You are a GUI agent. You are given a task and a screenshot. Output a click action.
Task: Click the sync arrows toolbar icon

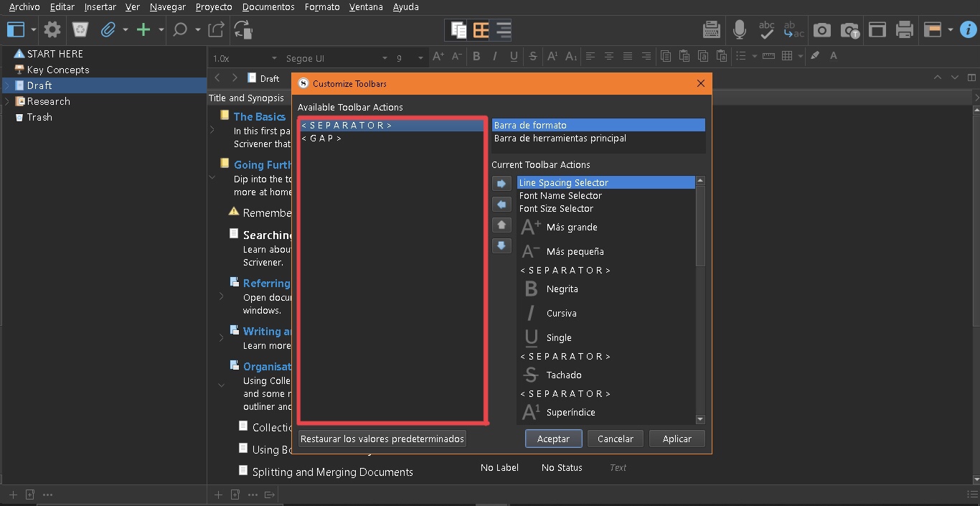pyautogui.click(x=243, y=30)
